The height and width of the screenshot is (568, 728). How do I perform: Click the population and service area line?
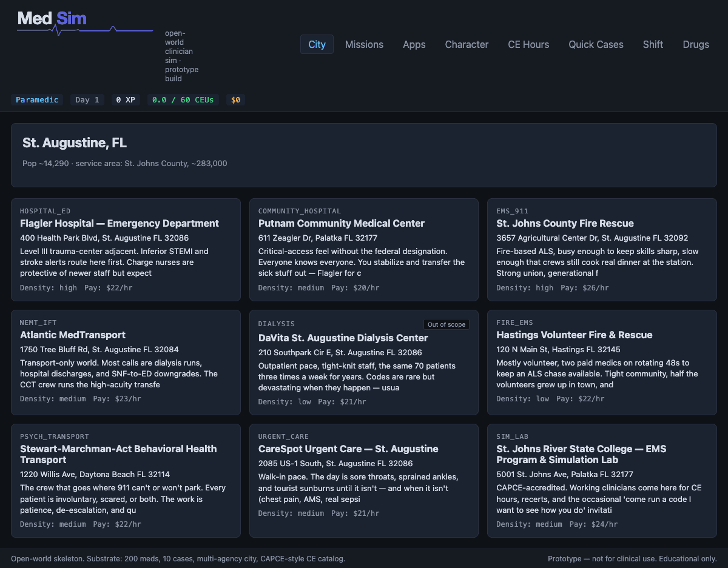pos(125,163)
